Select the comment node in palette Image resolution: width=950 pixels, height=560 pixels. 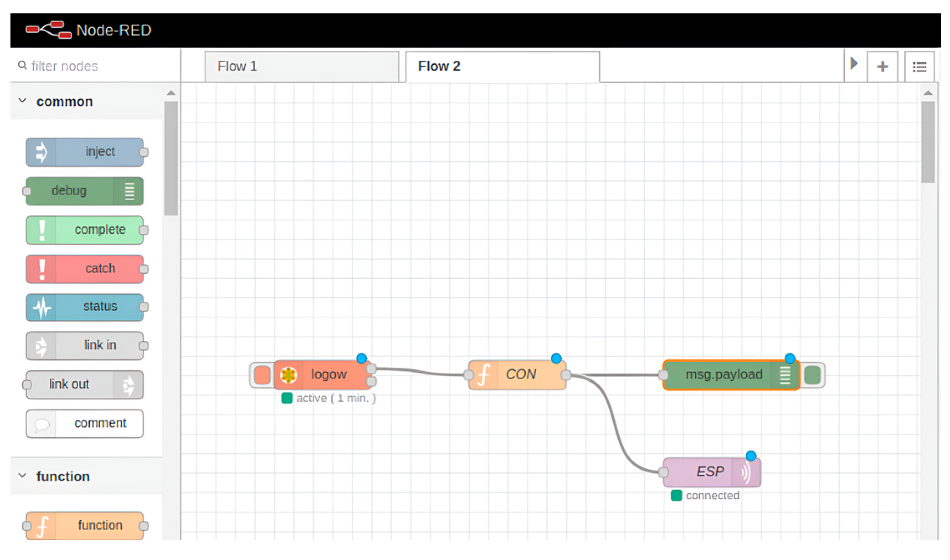point(85,423)
